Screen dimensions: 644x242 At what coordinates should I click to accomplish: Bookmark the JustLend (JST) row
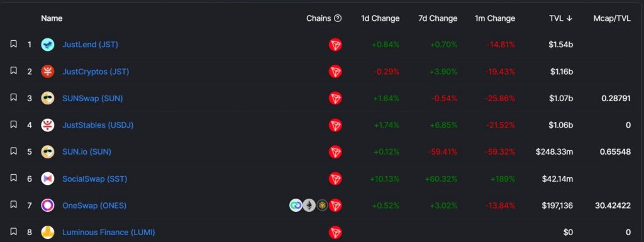(x=14, y=44)
